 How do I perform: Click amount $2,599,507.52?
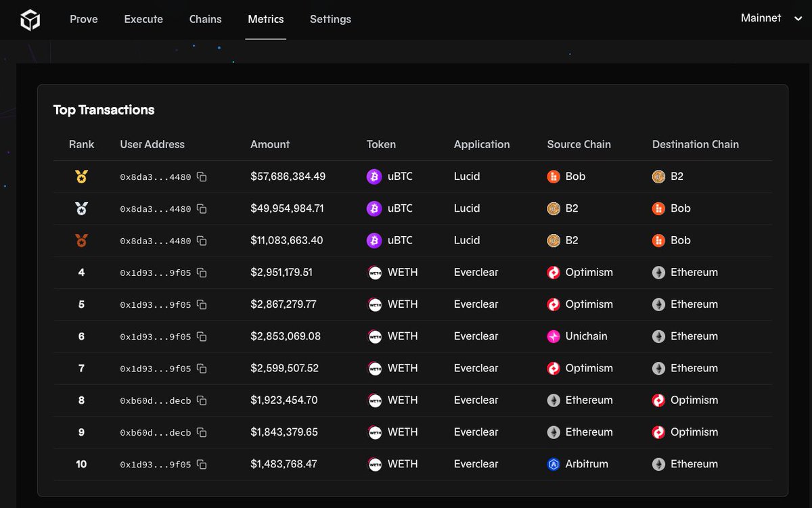284,368
